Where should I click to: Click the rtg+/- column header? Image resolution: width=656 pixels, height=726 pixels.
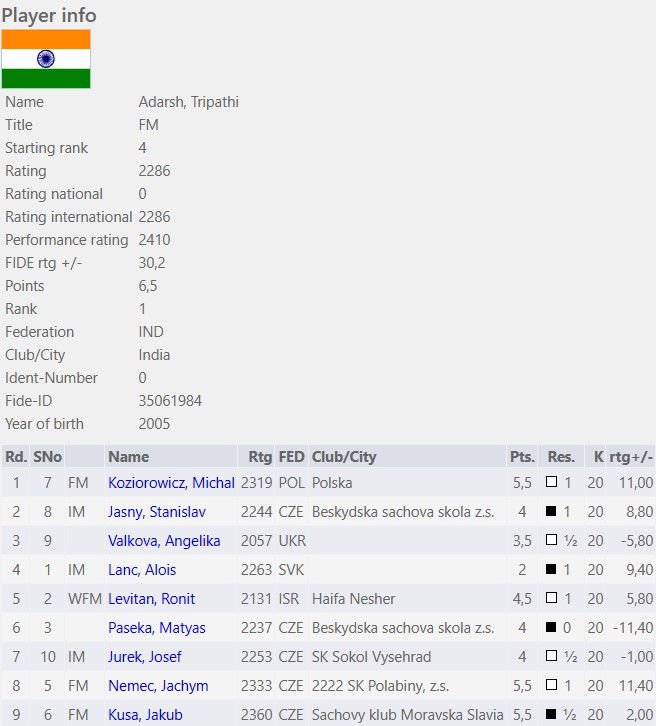[x=631, y=457]
